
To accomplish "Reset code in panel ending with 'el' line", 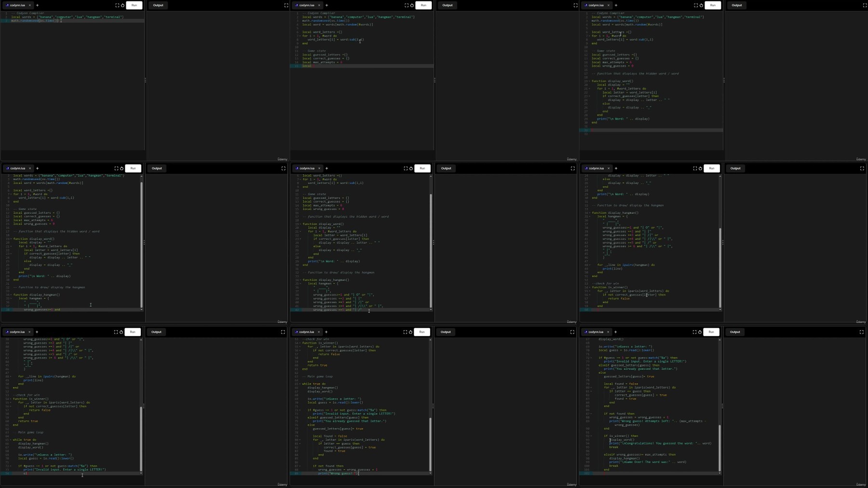I will pyautogui.click(x=121, y=332).
